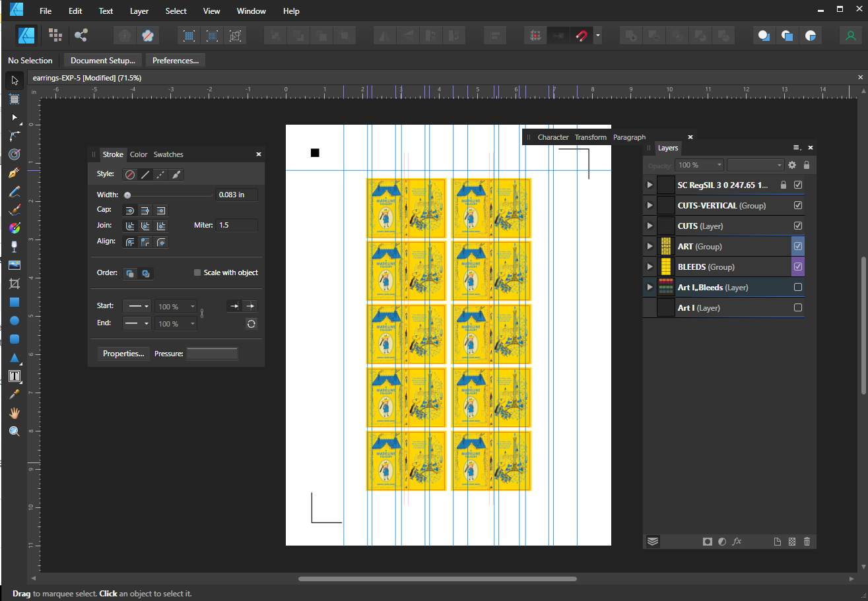Pick the View (hand) tool
This screenshot has height=601, width=868.
(14, 413)
